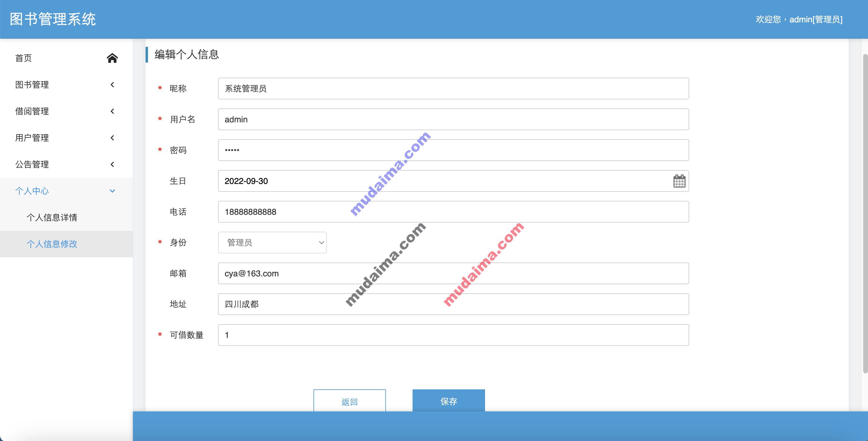The height and width of the screenshot is (441, 868).
Task: Open the 用户管理 sidebar menu
Action: 66,138
